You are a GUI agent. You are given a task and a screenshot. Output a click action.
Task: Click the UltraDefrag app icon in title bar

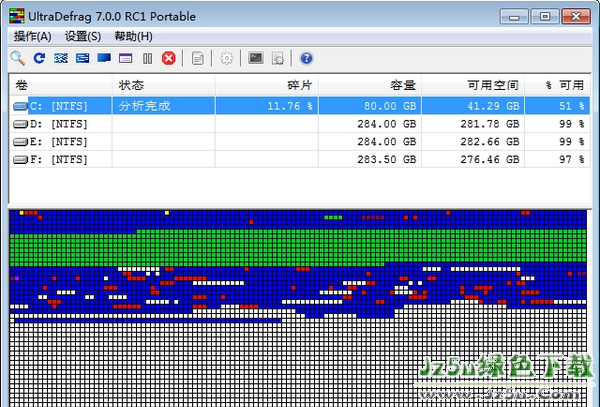17,16
